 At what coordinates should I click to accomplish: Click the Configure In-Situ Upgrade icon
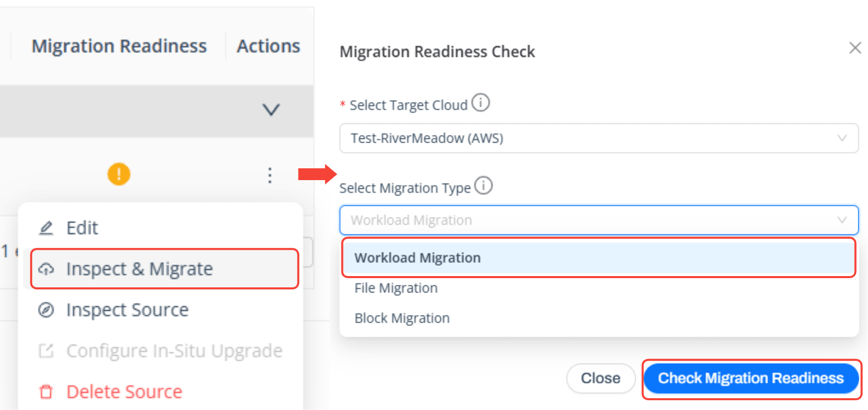point(46,351)
